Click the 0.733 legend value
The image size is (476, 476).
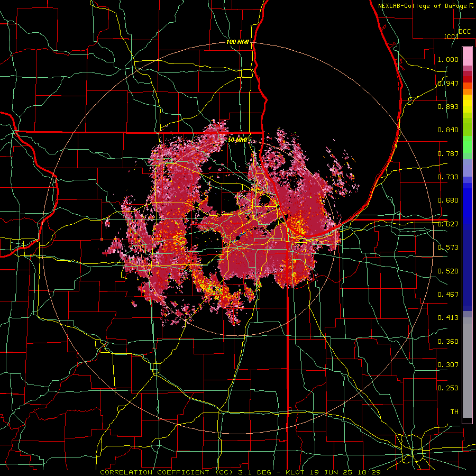tap(448, 177)
